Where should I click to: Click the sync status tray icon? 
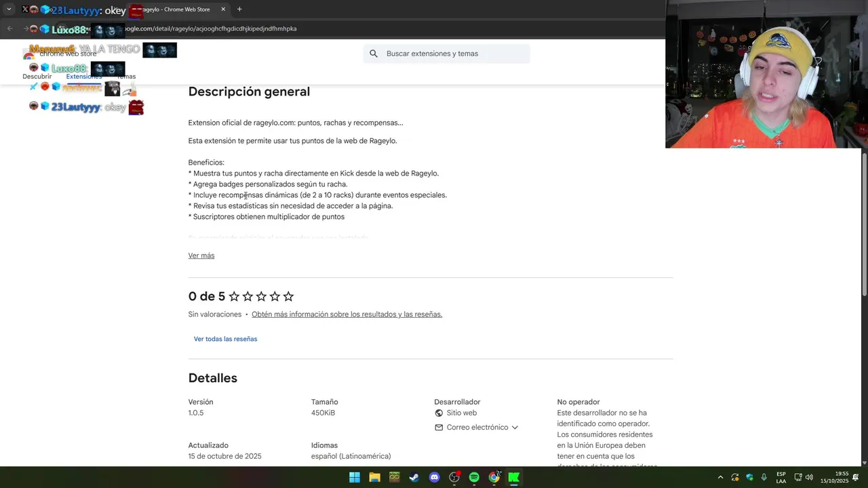pos(735,477)
